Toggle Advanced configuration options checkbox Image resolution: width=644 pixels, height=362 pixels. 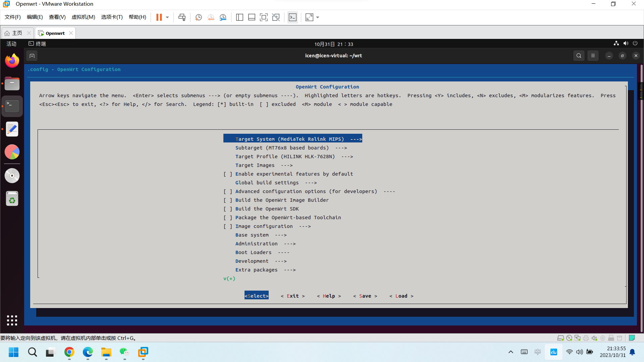click(x=228, y=191)
